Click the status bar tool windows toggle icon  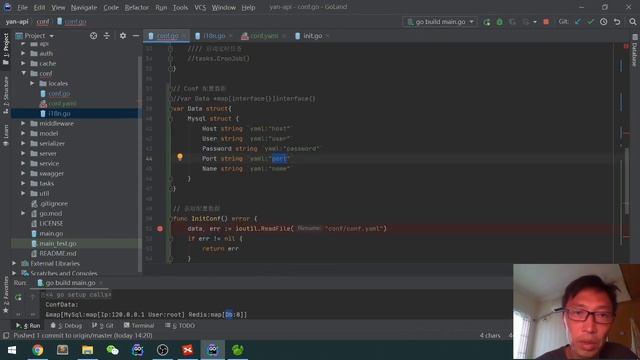(x=6, y=336)
